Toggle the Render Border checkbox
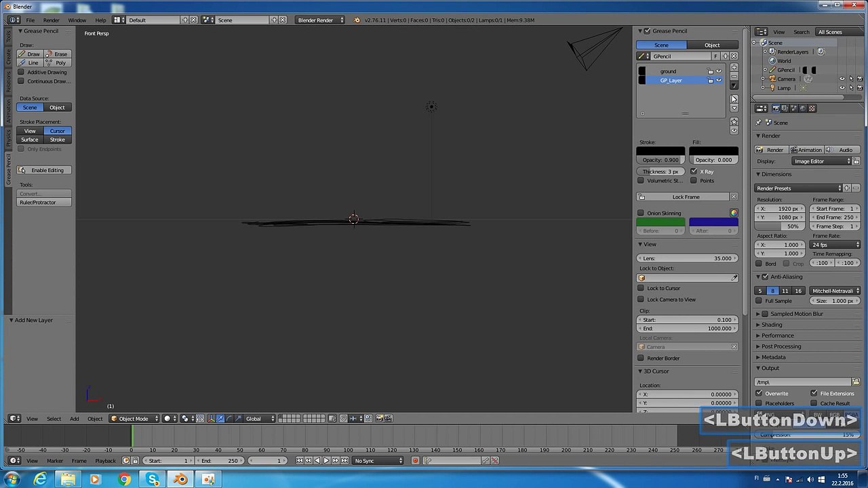This screenshot has height=488, width=868. click(641, 358)
